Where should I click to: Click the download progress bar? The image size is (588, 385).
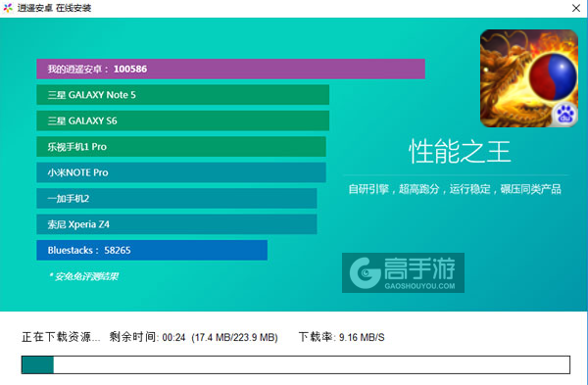296,364
